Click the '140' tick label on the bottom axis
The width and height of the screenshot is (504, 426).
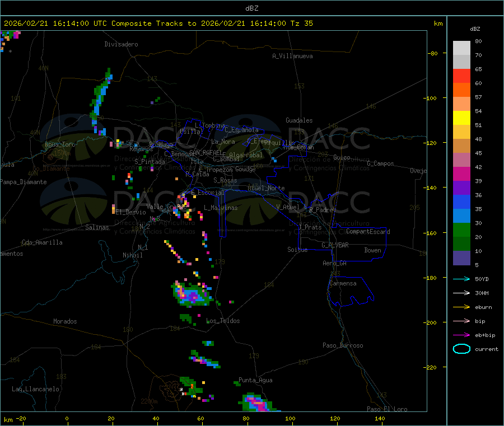380,418
